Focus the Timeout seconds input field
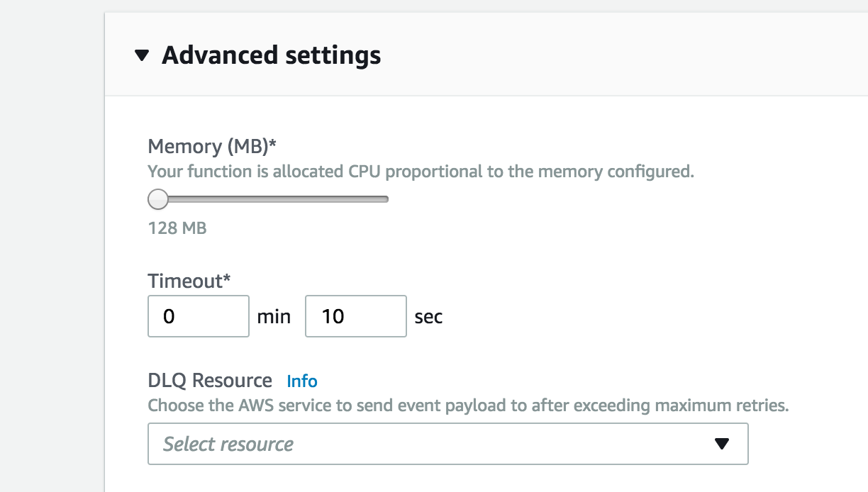Viewport: 868px width, 492px height. point(356,316)
